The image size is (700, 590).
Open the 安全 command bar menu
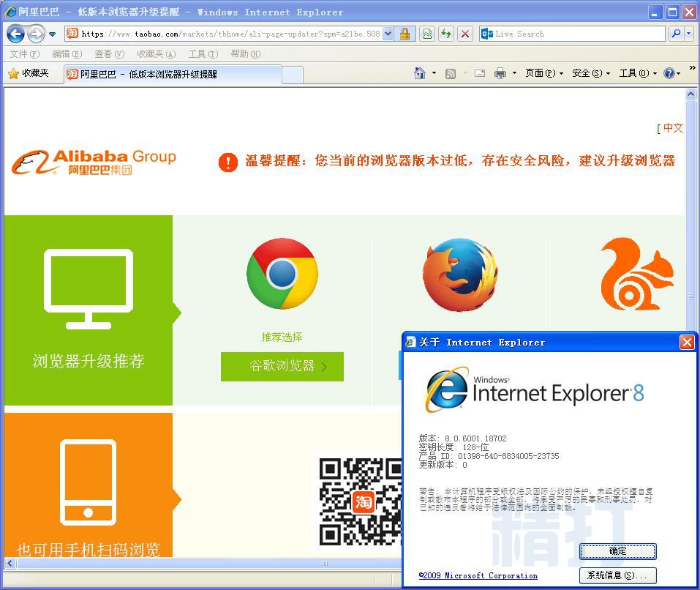pyautogui.click(x=590, y=73)
